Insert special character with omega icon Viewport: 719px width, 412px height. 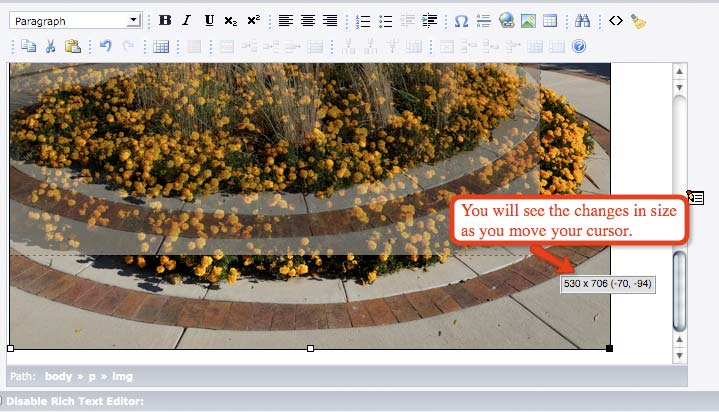tap(461, 20)
